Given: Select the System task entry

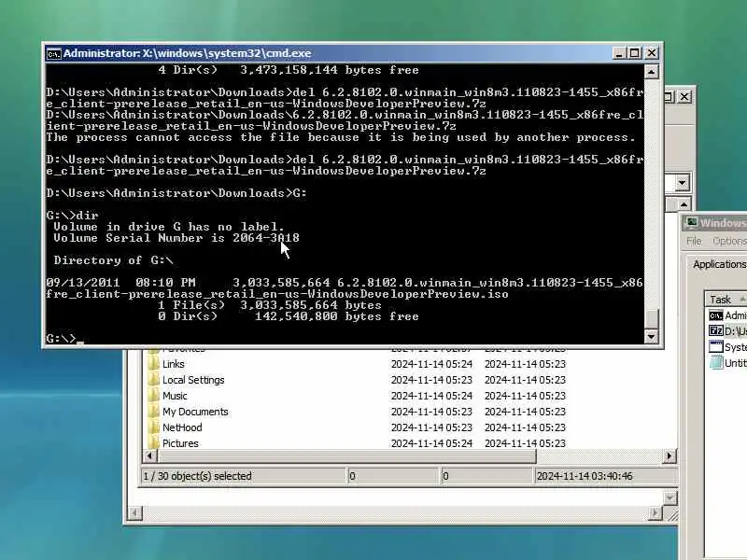Looking at the screenshot, I should click(x=727, y=346).
